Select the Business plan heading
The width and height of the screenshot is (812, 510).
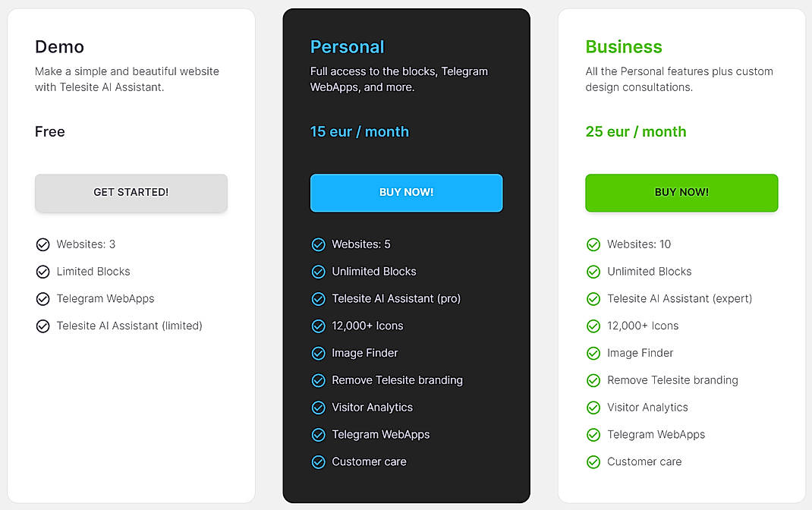[x=624, y=47]
